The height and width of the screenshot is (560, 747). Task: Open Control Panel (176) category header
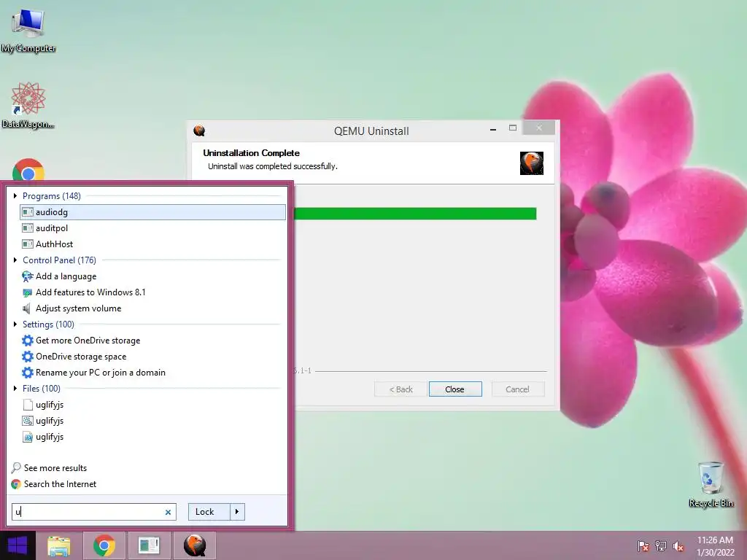click(59, 260)
